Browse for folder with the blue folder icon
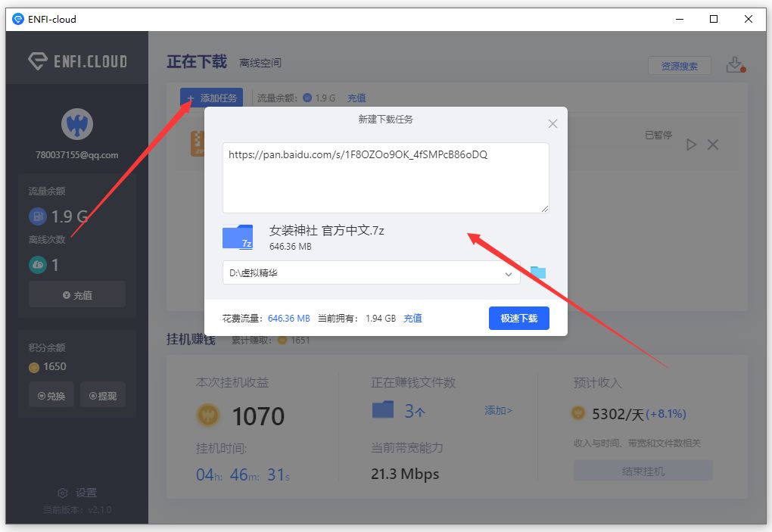Image resolution: width=772 pixels, height=532 pixels. pyautogui.click(x=537, y=272)
